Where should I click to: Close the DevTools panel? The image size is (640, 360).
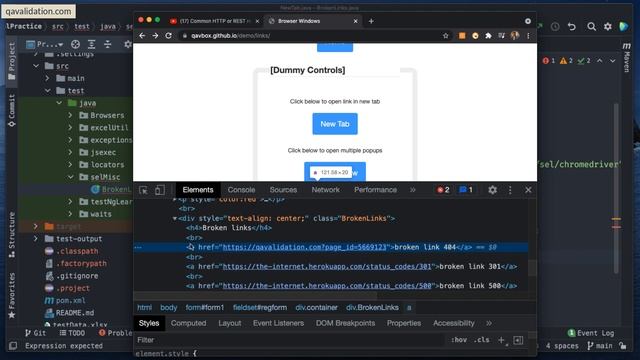(528, 190)
